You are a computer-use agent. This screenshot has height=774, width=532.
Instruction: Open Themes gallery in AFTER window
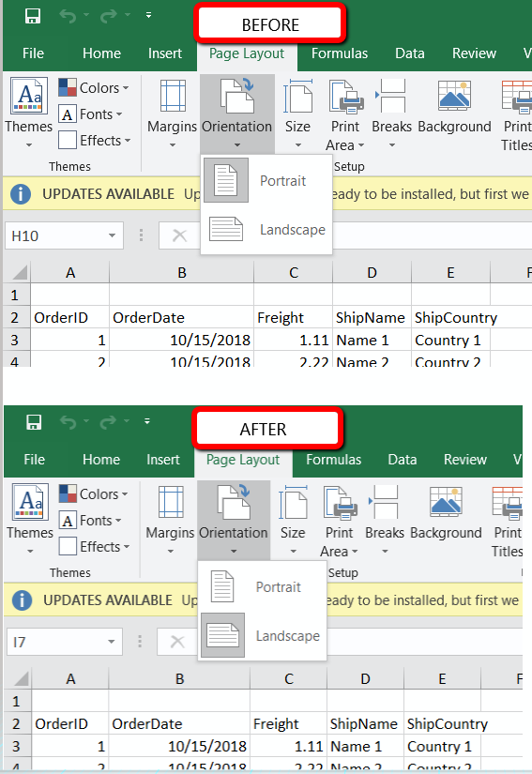(30, 519)
